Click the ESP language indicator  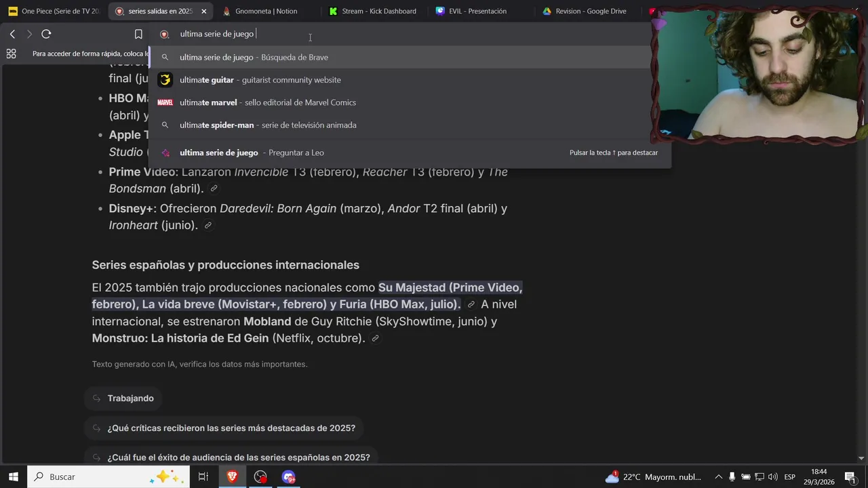pyautogui.click(x=789, y=477)
